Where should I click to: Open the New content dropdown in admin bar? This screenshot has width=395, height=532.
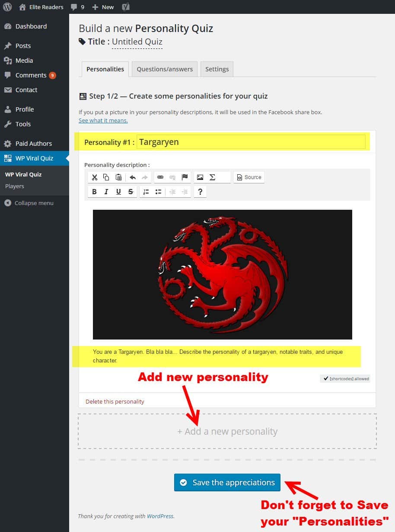coord(103,7)
